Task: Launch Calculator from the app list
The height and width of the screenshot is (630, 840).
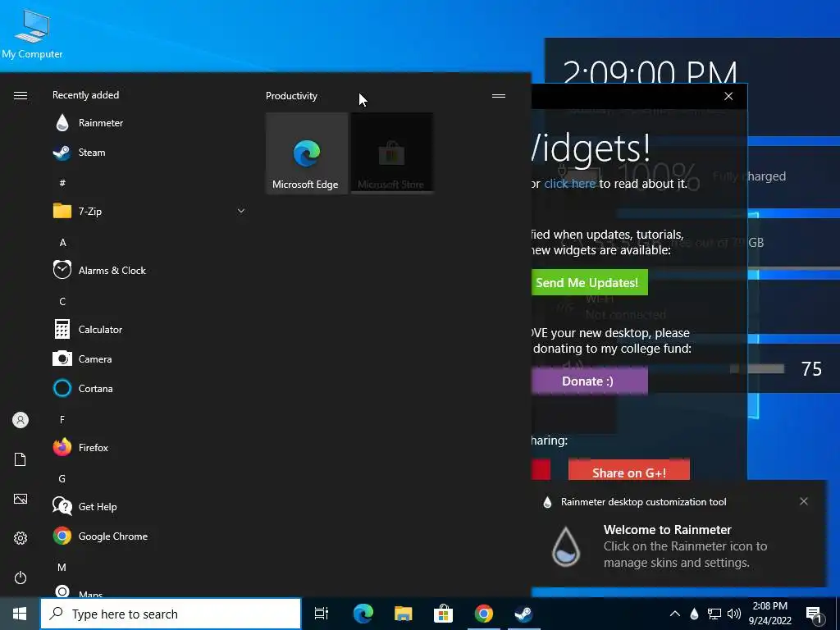Action: pyautogui.click(x=148, y=329)
